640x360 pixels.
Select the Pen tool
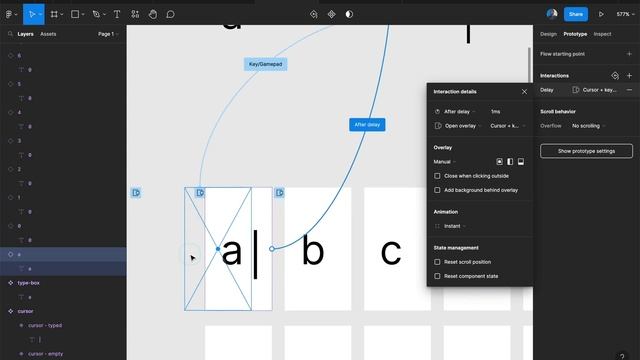tap(96, 14)
